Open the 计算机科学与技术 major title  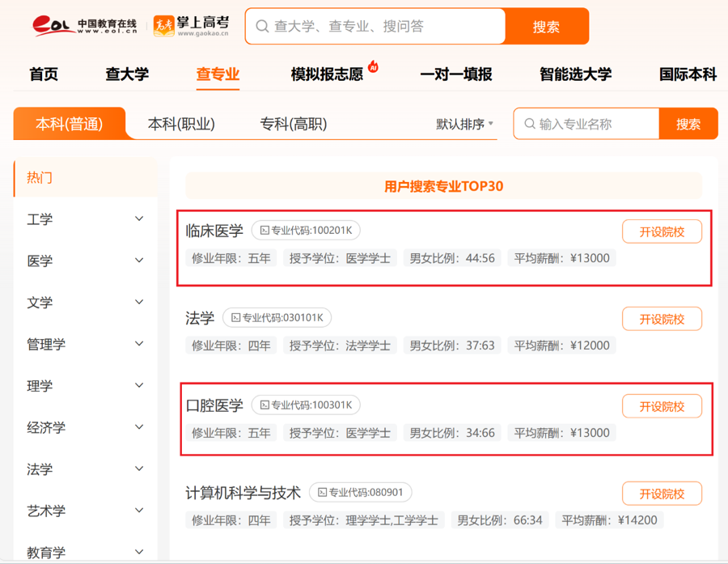[243, 493]
